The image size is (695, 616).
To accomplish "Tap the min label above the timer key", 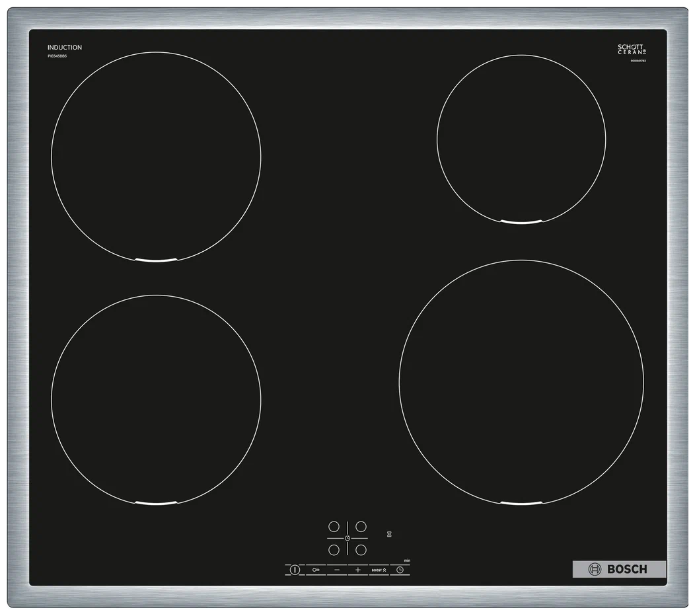I will (x=408, y=560).
